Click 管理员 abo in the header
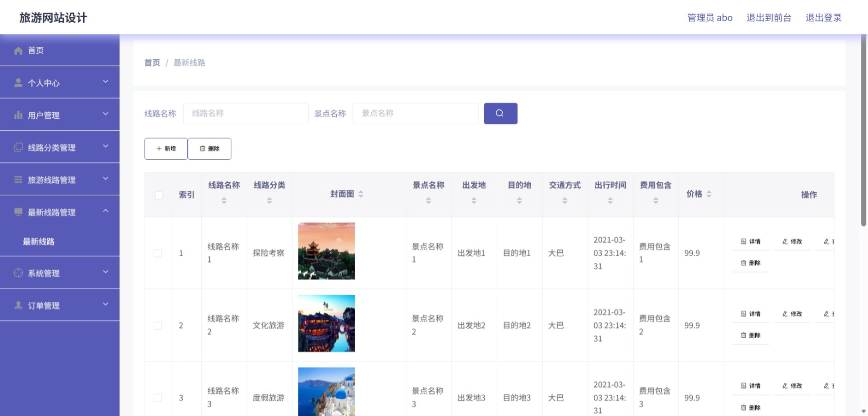This screenshot has height=416, width=868. [709, 18]
